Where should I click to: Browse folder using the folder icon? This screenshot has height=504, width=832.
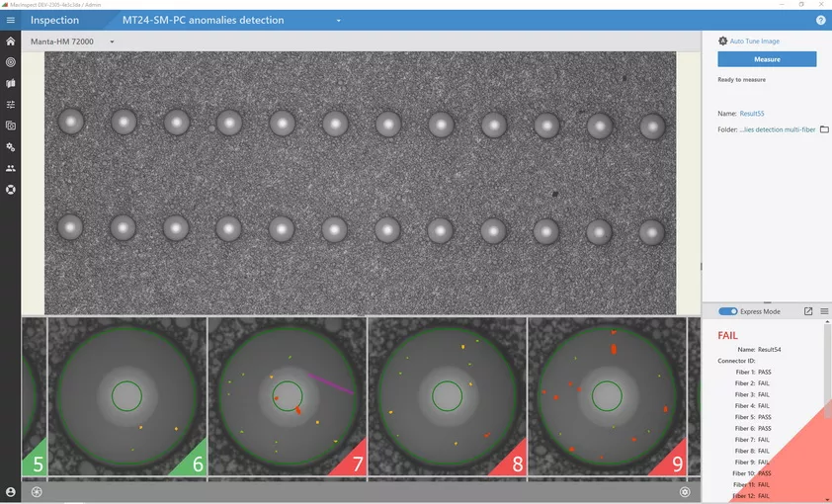(x=824, y=129)
